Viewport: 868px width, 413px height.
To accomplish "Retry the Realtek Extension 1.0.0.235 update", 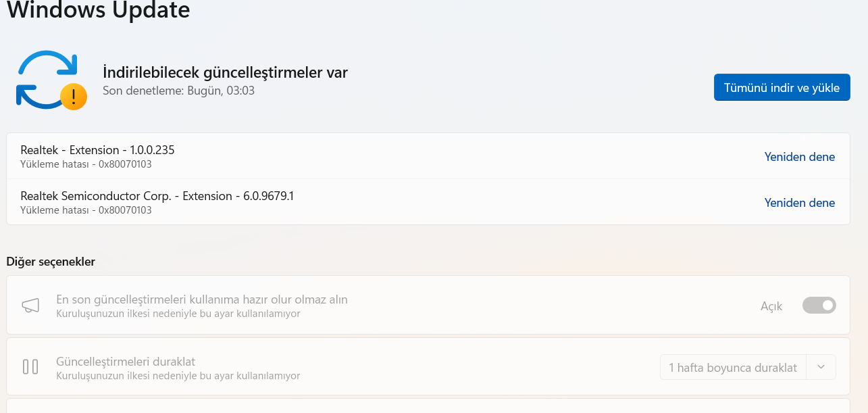I will pyautogui.click(x=799, y=157).
